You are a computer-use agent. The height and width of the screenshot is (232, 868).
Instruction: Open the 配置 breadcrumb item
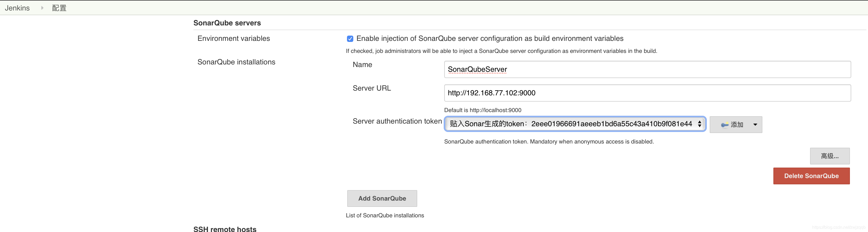point(59,8)
